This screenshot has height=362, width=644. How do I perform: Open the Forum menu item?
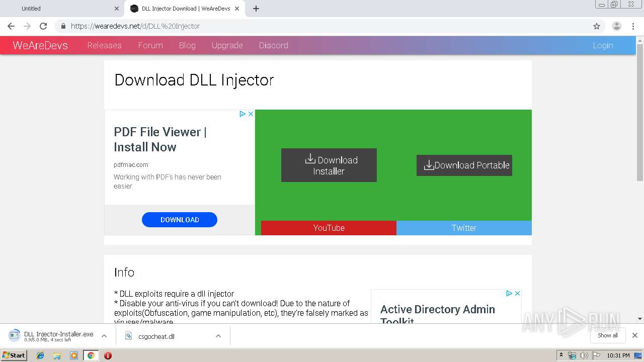[150, 45]
